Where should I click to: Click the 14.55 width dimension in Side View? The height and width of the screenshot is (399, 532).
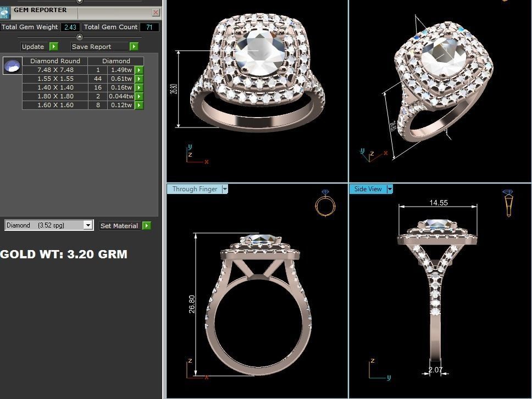pos(439,203)
